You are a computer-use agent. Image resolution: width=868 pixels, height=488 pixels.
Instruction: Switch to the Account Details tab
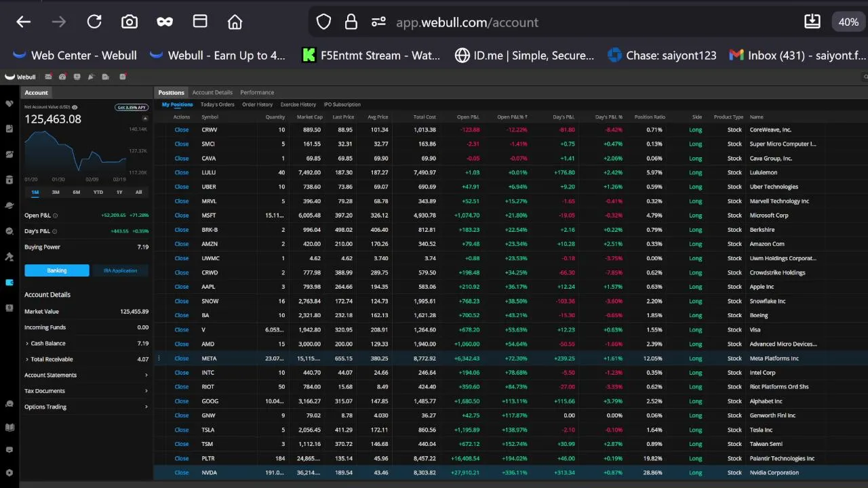[212, 92]
